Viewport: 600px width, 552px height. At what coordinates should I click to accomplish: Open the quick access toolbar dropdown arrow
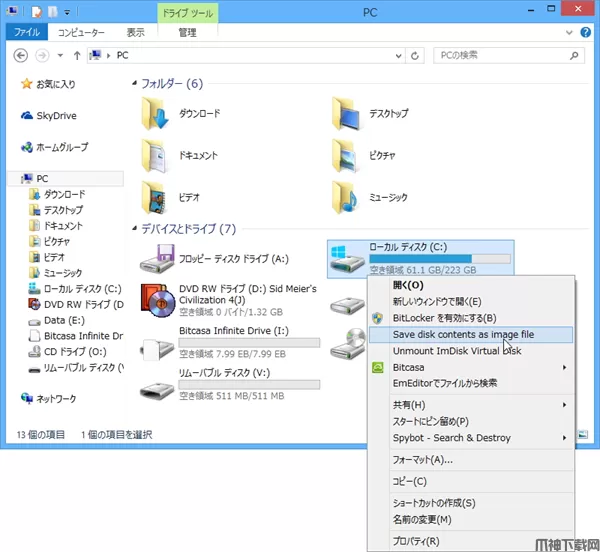click(67, 12)
